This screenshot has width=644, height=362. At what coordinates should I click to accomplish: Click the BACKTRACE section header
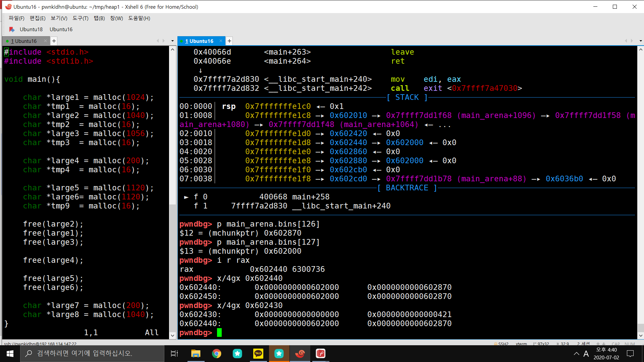click(x=407, y=188)
